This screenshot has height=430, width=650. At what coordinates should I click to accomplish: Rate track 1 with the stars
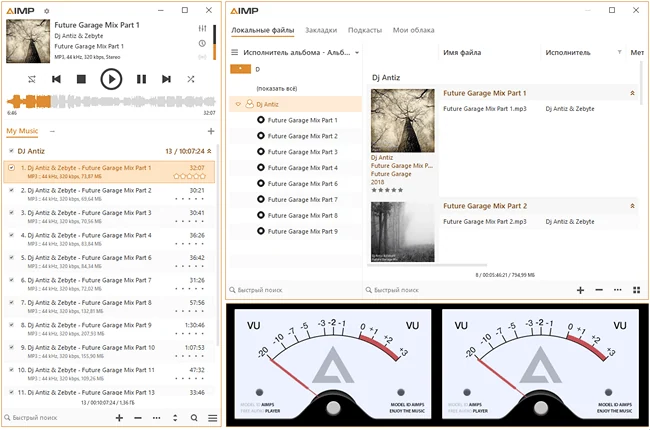189,176
